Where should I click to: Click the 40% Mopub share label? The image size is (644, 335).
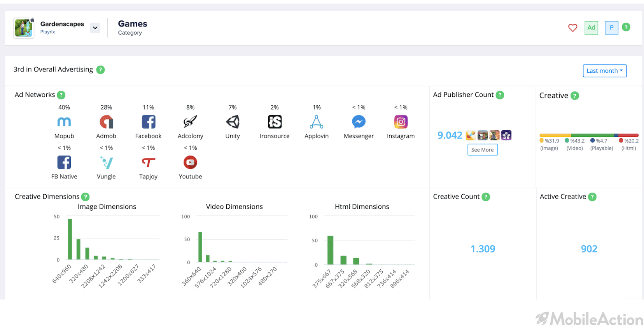tap(64, 107)
